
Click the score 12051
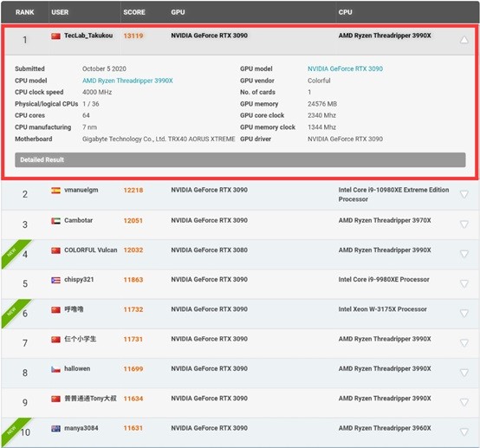tap(133, 220)
